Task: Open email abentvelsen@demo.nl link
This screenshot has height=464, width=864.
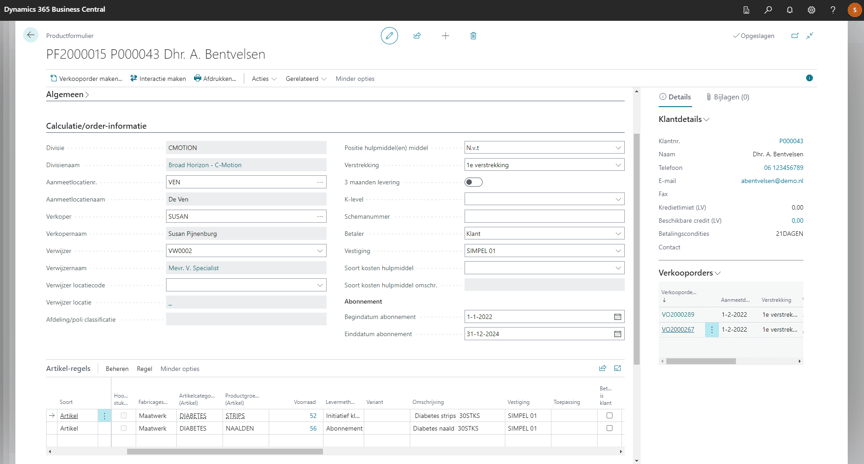Action: (772, 181)
